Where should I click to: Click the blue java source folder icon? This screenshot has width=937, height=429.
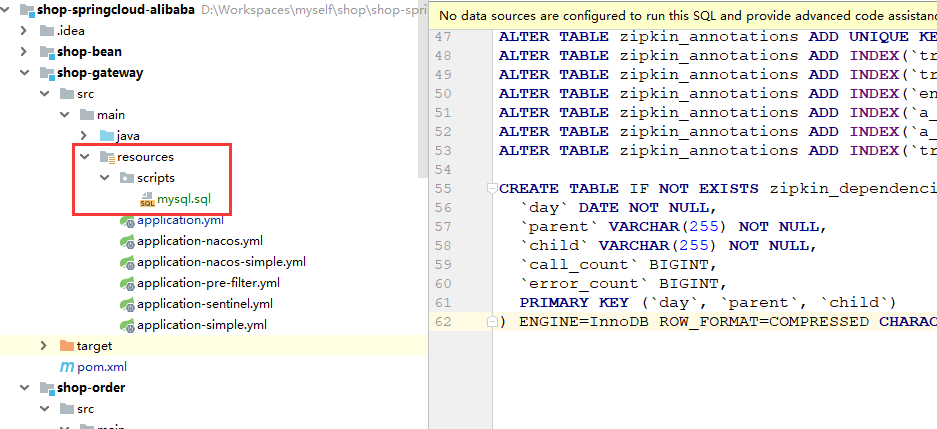107,136
